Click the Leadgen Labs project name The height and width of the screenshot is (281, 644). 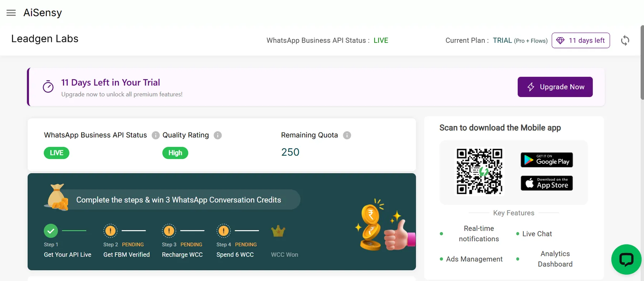[45, 39]
